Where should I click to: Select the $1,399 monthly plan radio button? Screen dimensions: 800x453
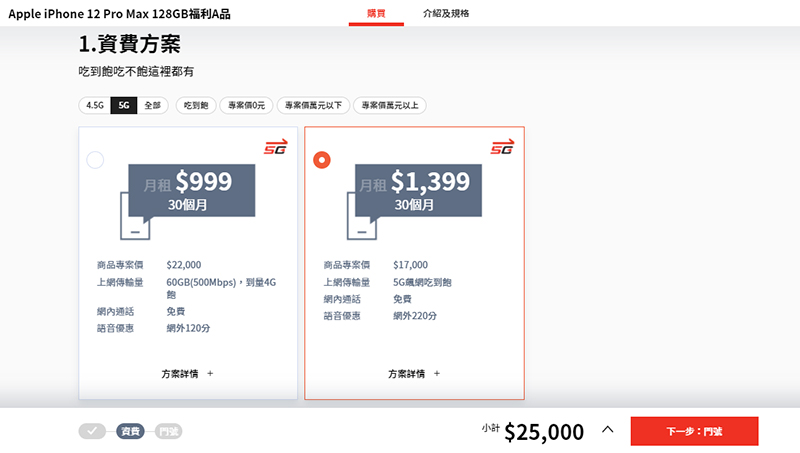(x=322, y=160)
